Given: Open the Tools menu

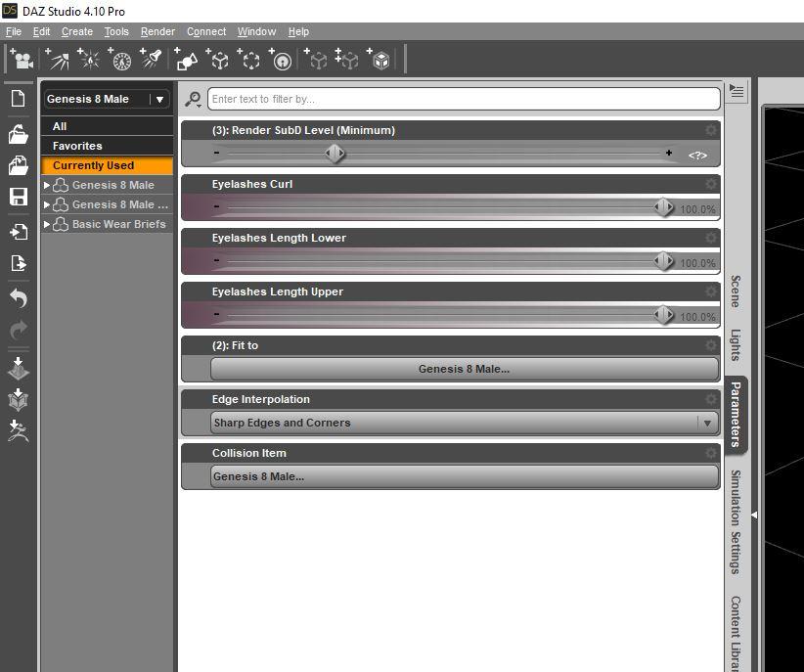Looking at the screenshot, I should click(x=116, y=32).
